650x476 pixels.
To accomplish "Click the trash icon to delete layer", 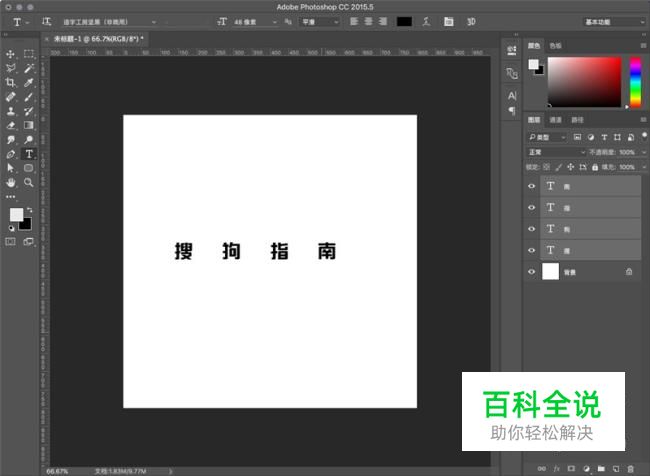I will tap(632, 467).
